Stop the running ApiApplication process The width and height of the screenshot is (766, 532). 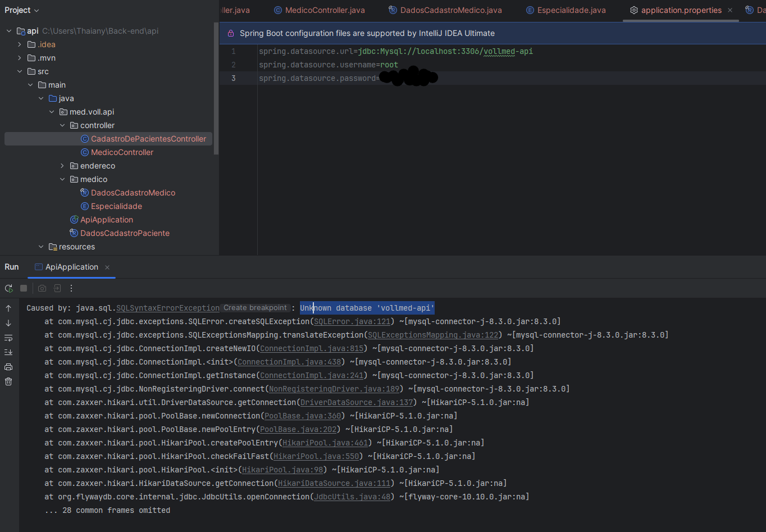(x=24, y=288)
